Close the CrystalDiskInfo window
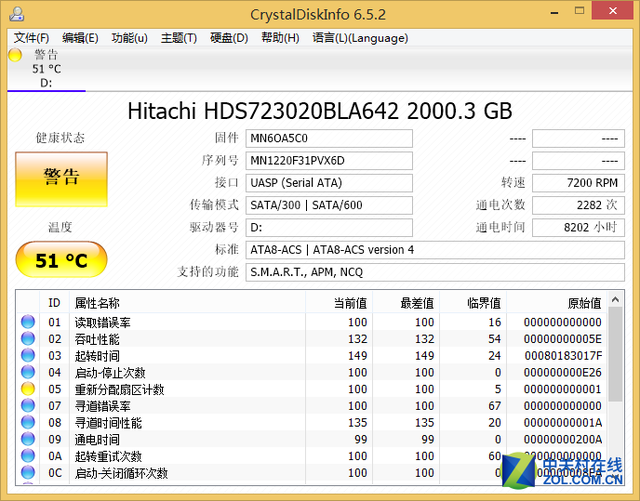 point(613,11)
